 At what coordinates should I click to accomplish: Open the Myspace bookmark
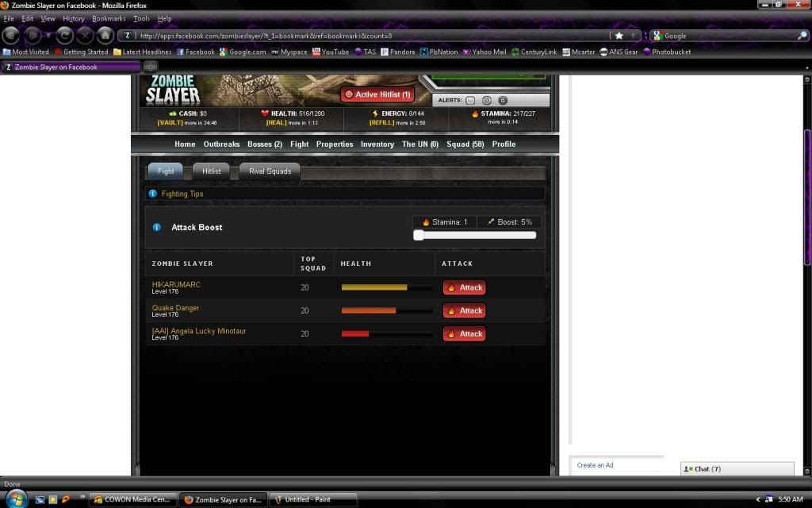pos(289,52)
